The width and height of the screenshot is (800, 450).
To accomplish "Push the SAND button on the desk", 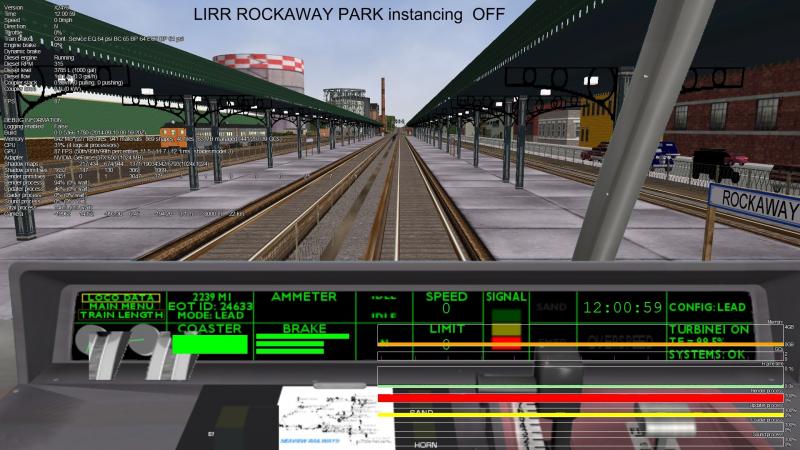I will tap(421, 412).
